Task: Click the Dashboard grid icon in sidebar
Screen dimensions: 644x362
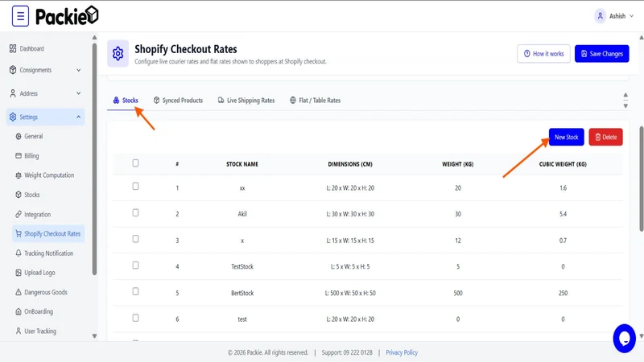Action: (13, 48)
